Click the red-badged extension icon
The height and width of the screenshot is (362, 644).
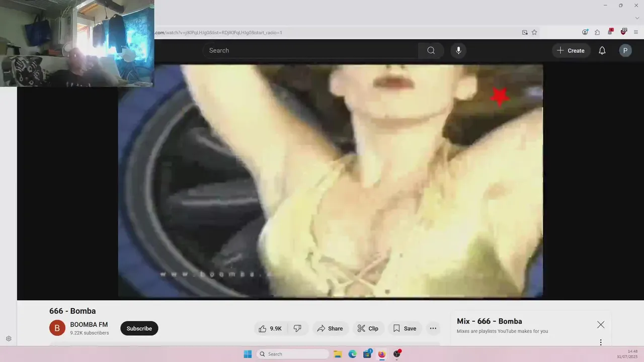(610, 32)
